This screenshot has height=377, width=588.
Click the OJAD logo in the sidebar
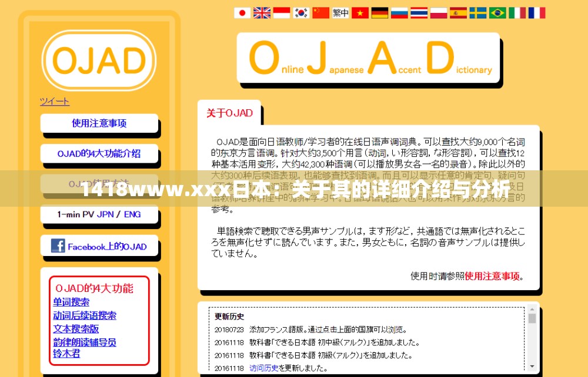tap(99, 60)
